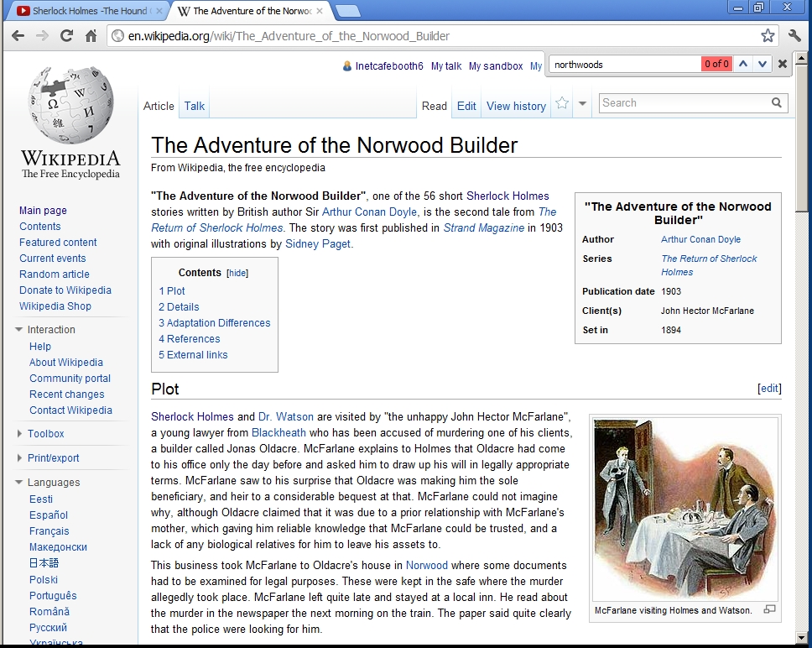Collapse the Languages sidebar section
This screenshot has height=648, width=812.
(19, 483)
